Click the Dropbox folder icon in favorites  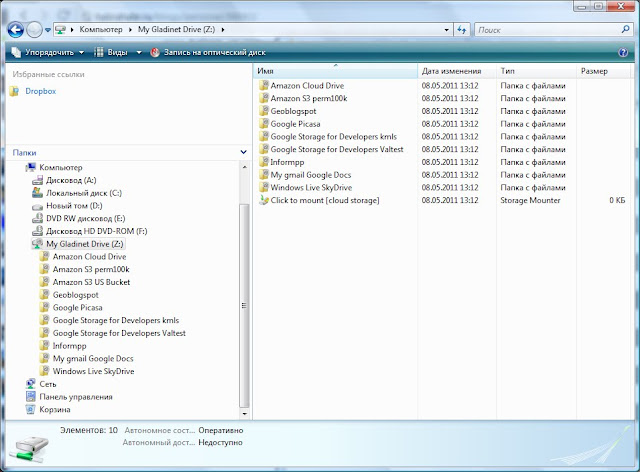click(x=15, y=91)
